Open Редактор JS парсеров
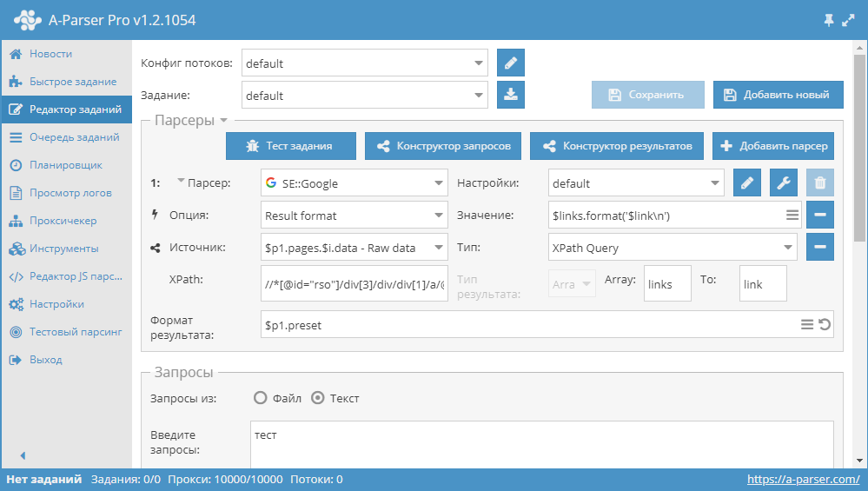Image resolution: width=868 pixels, height=491 pixels. tap(66, 275)
